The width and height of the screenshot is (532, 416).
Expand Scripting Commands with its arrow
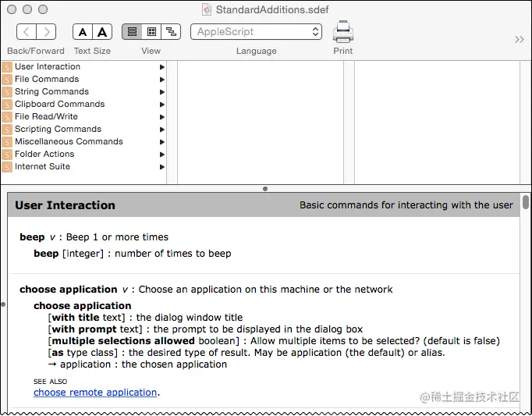pyautogui.click(x=161, y=130)
